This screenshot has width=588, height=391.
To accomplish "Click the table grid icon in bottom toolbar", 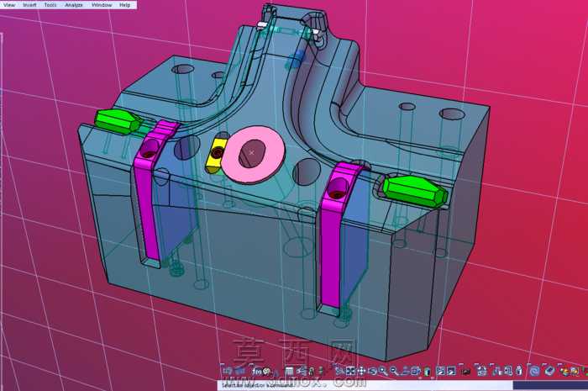I will 289,371.
